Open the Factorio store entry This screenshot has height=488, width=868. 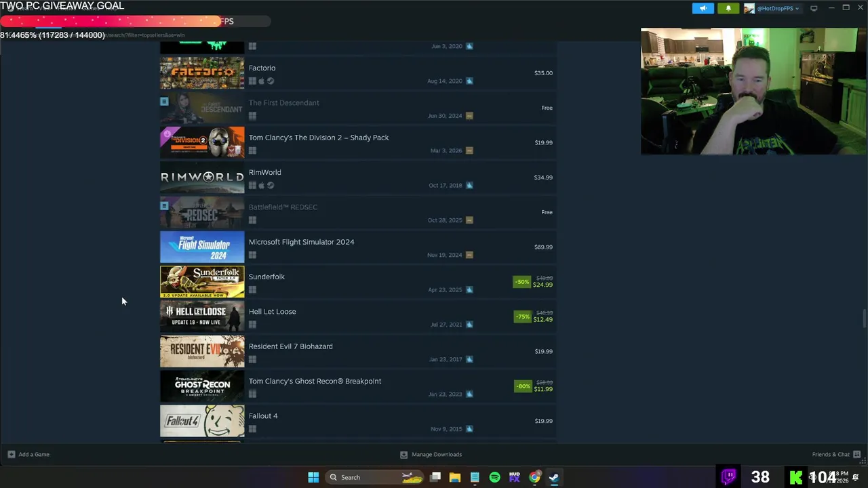tap(358, 73)
